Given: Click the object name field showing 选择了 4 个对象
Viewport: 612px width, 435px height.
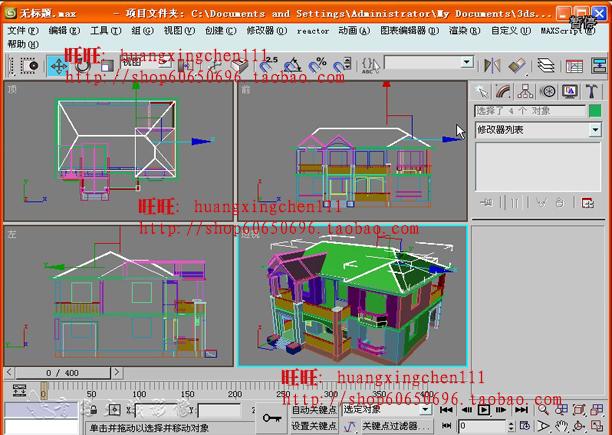Looking at the screenshot, I should coord(530,111).
